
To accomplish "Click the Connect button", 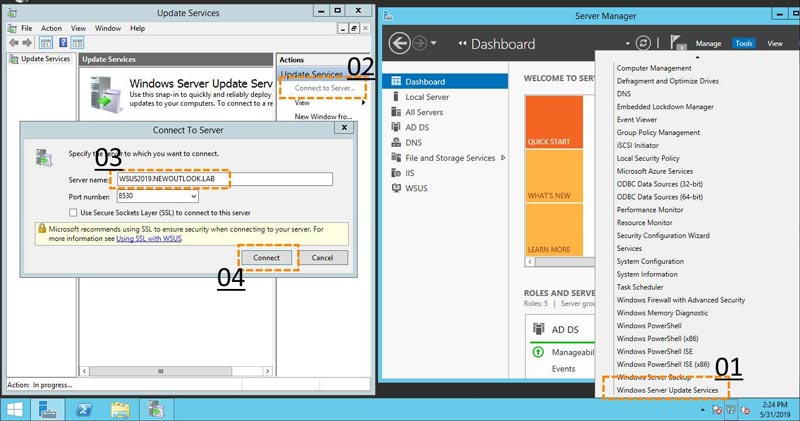I will (266, 258).
